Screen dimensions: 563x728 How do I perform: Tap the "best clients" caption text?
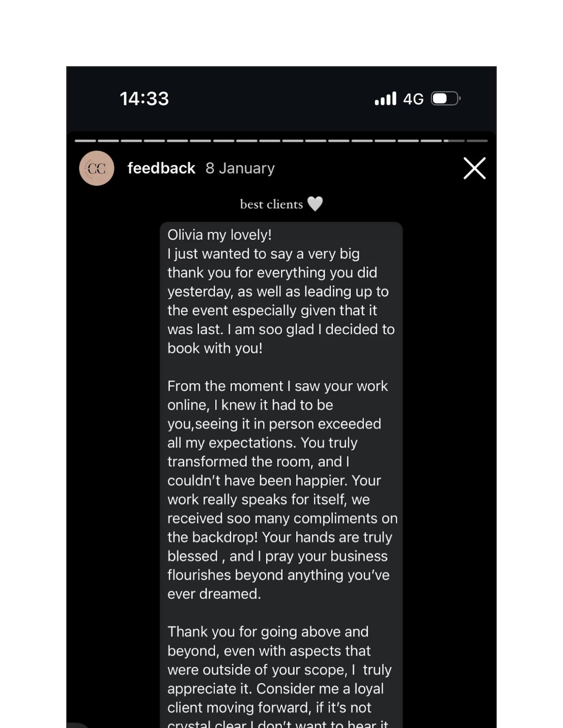tap(271, 204)
